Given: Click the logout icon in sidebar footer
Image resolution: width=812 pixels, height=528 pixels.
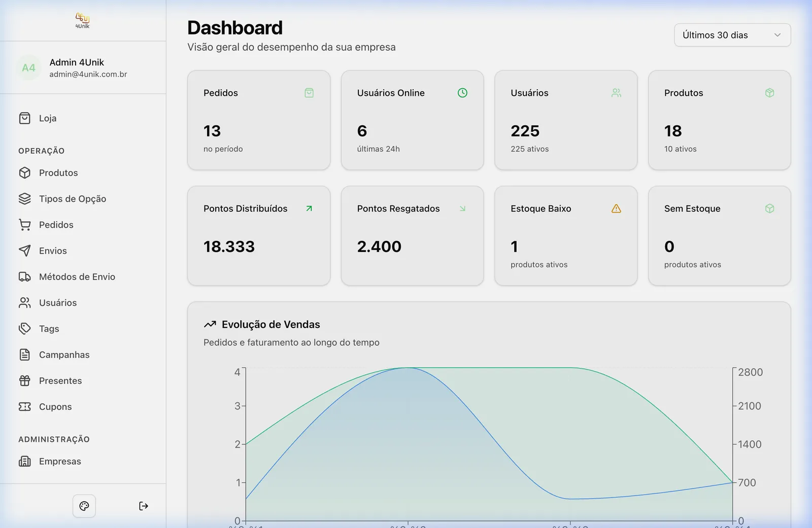Looking at the screenshot, I should 144,506.
